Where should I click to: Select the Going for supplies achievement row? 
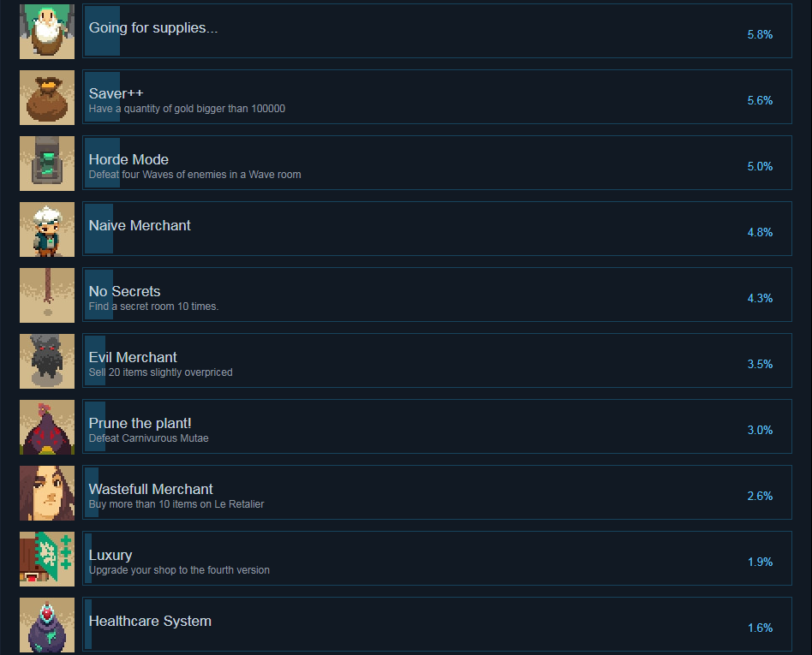(x=437, y=31)
